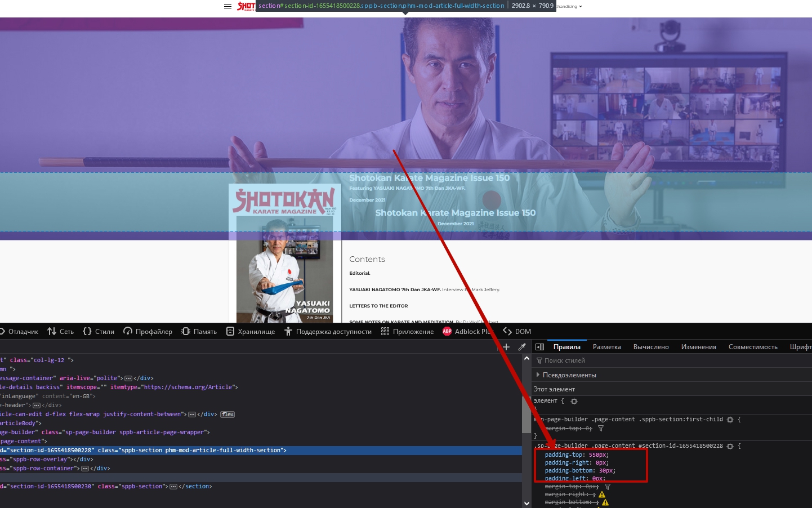Open the Adblock Plus devtools panel
Viewport: 812px width, 508px height.
(467, 332)
